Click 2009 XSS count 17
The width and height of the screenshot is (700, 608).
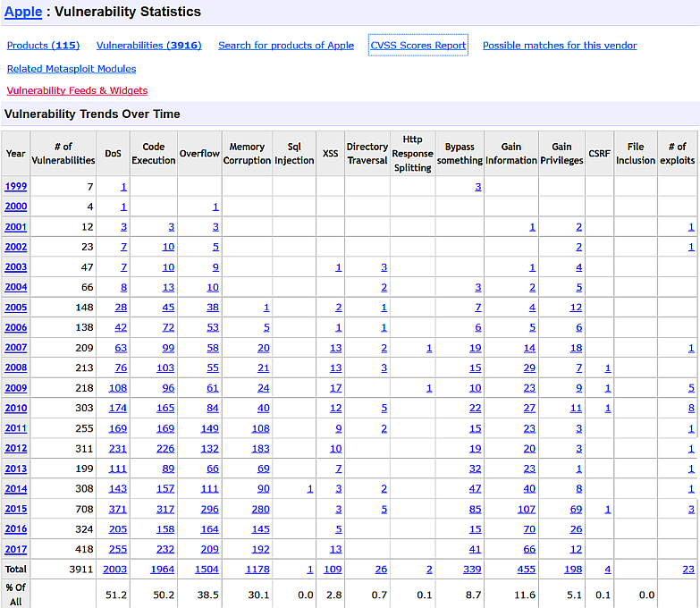pos(336,388)
